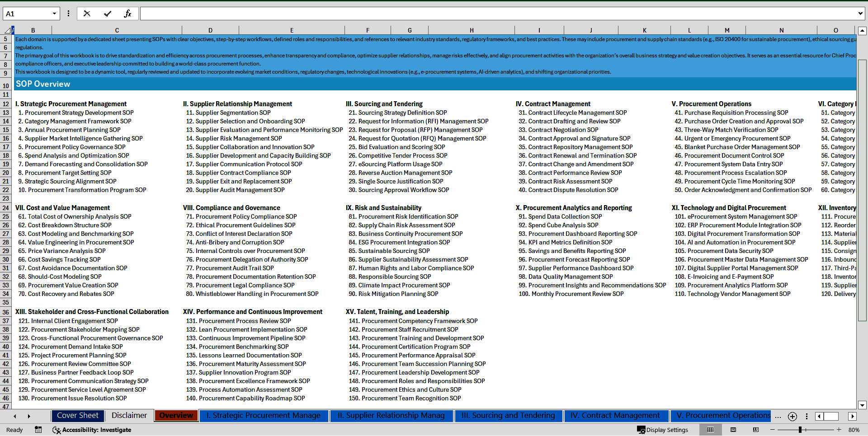The height and width of the screenshot is (436, 868).
Task: Click the Enter checkmark icon in formula bar
Action: (x=107, y=14)
